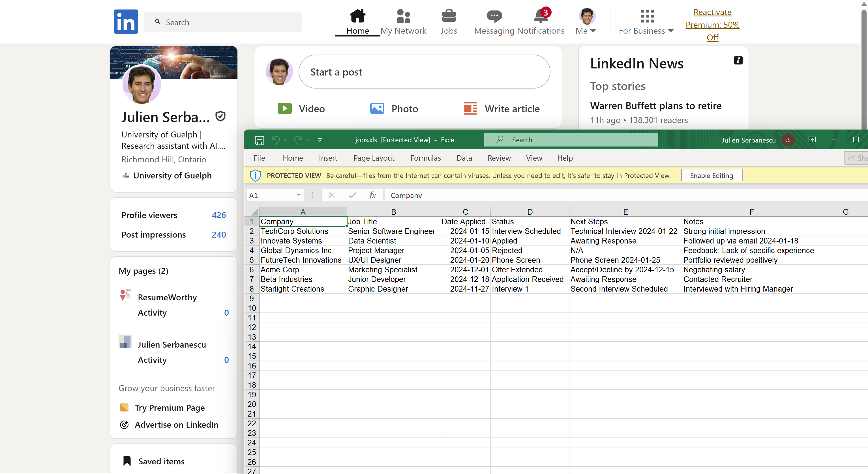The image size is (868, 474).
Task: Open the Jobs briefcase icon
Action: 449,16
